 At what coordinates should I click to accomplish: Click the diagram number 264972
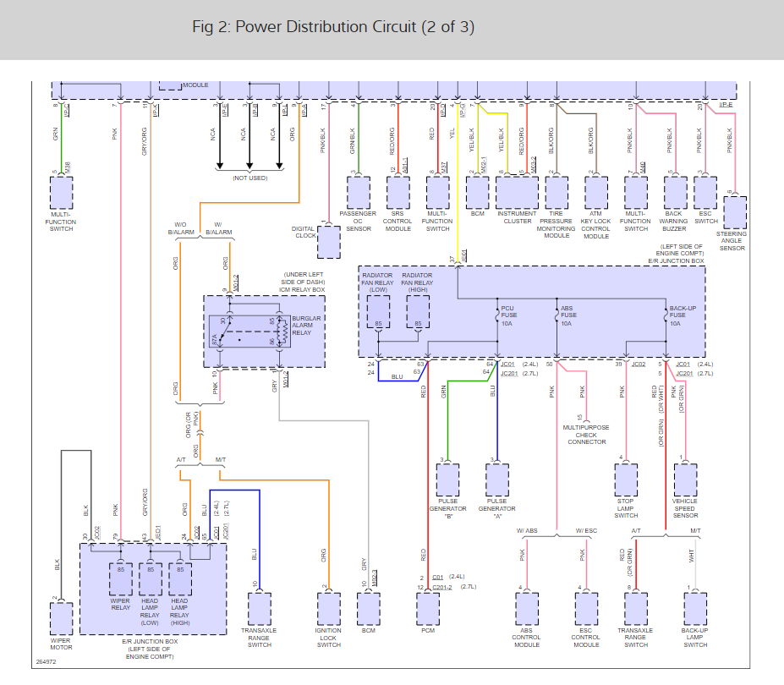click(46, 661)
